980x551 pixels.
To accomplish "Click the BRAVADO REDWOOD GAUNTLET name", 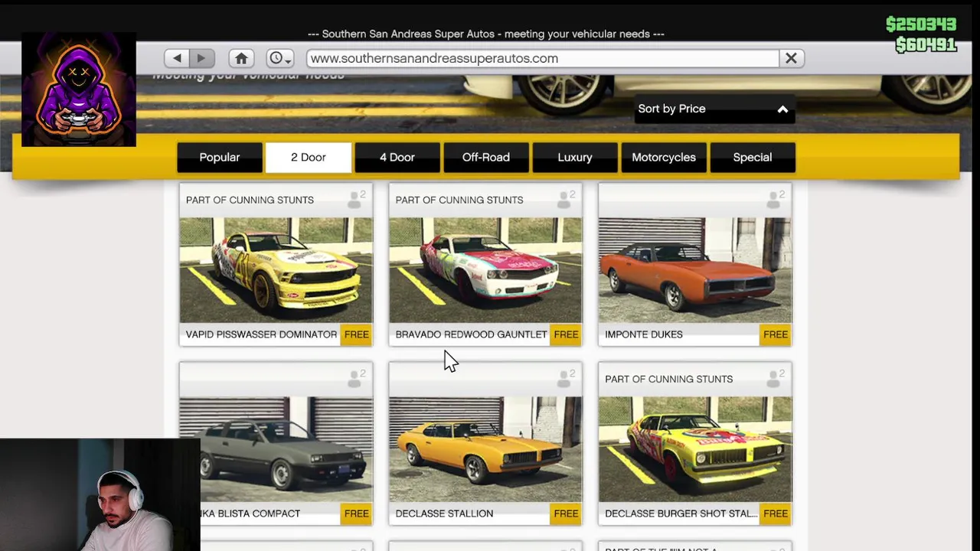I will (x=471, y=334).
